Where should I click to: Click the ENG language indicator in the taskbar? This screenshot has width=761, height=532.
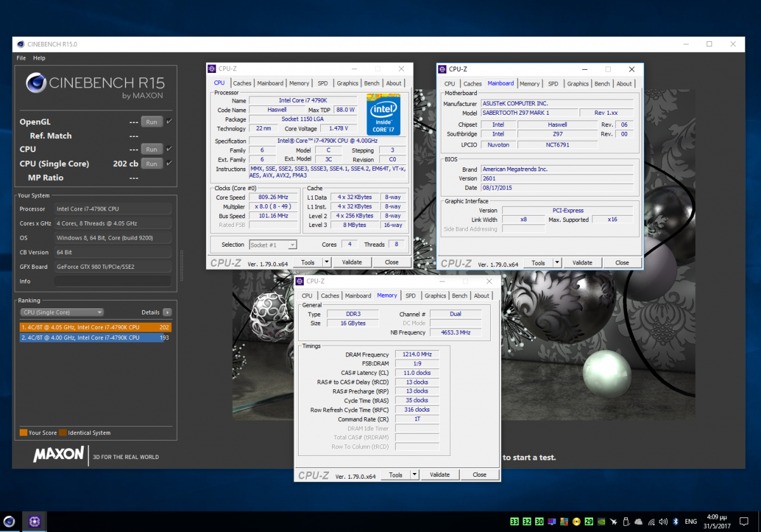[691, 521]
